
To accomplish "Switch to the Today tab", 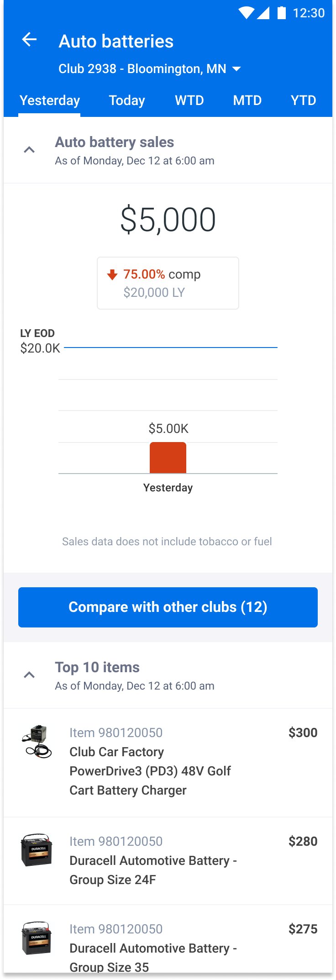I will pyautogui.click(x=127, y=100).
